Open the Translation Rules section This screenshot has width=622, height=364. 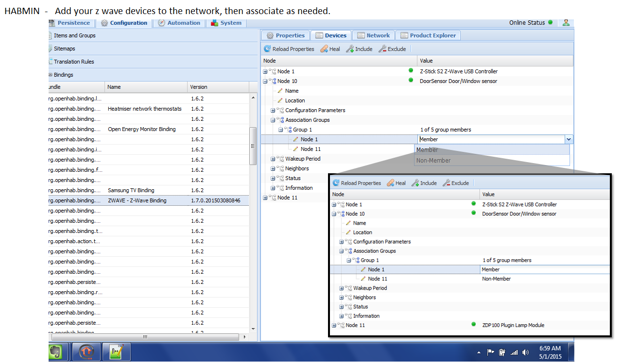tap(153, 62)
